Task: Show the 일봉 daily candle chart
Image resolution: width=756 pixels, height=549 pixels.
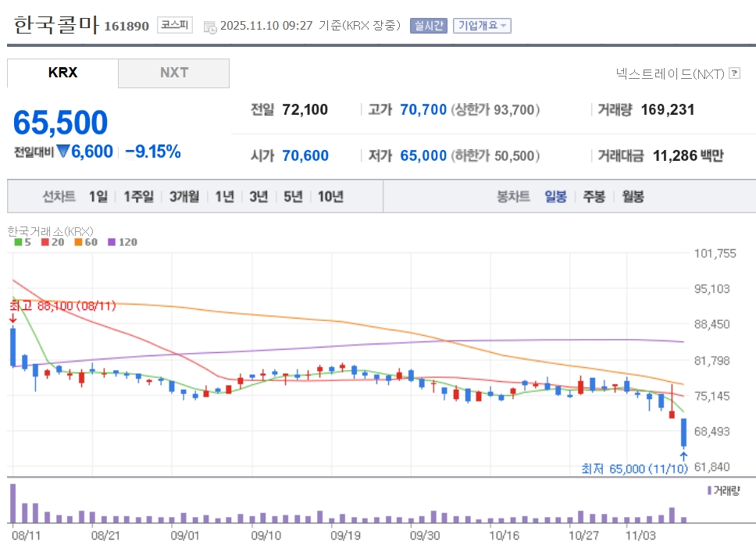Action: pos(555,196)
